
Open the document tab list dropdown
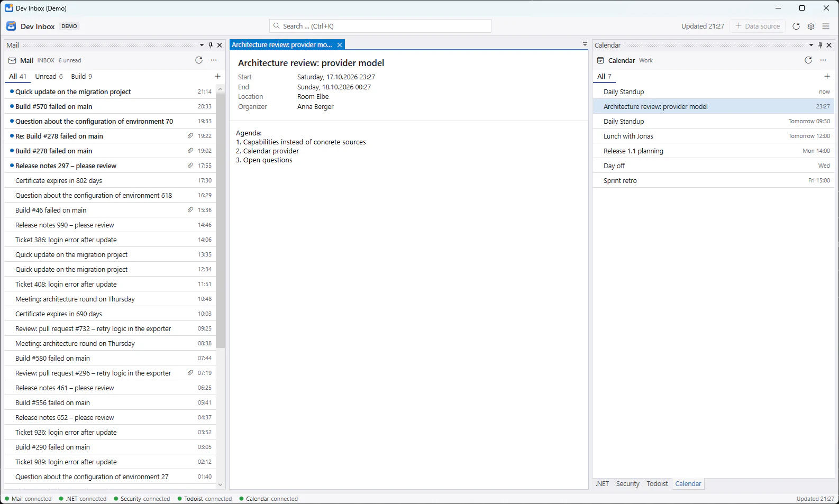(x=585, y=44)
